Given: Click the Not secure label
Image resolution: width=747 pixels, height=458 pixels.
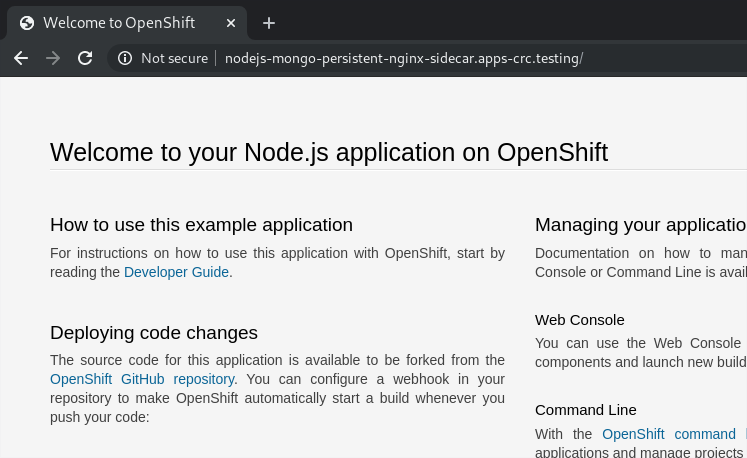Looking at the screenshot, I should (x=174, y=58).
